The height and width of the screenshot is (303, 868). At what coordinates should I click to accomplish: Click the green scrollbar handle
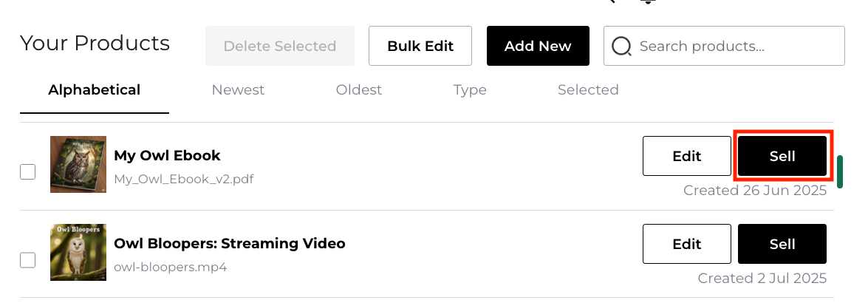coord(840,171)
